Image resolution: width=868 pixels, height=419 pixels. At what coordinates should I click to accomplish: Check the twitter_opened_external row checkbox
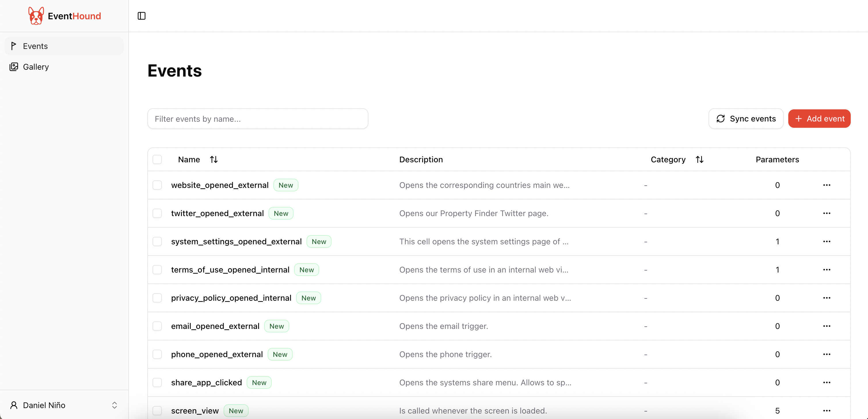tap(157, 213)
